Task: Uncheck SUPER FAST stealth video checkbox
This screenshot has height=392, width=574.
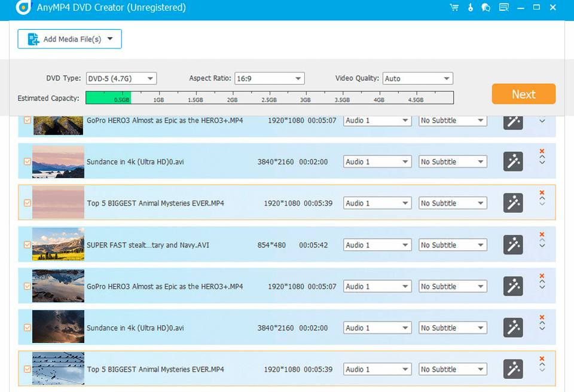Action: [27, 244]
